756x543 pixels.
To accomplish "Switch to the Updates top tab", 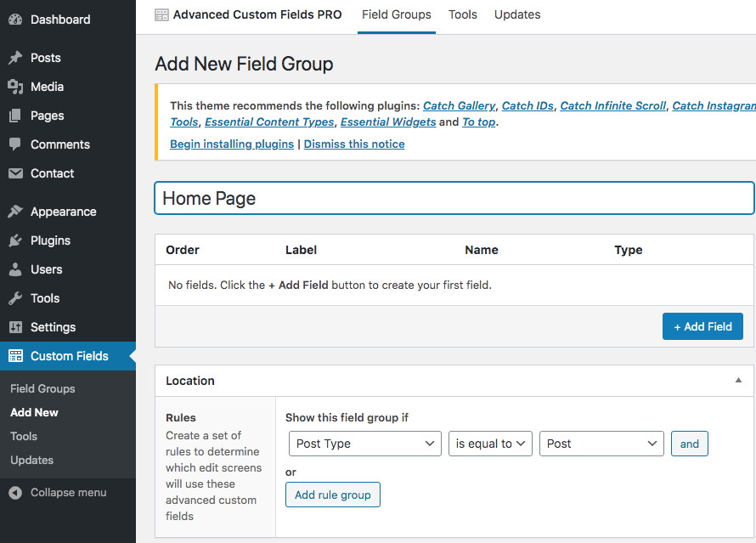I will point(517,15).
